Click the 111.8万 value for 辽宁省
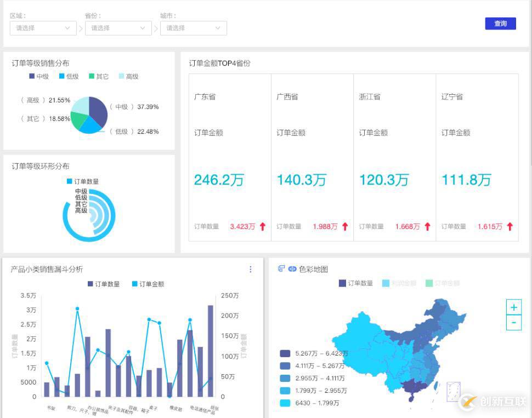 [466, 180]
